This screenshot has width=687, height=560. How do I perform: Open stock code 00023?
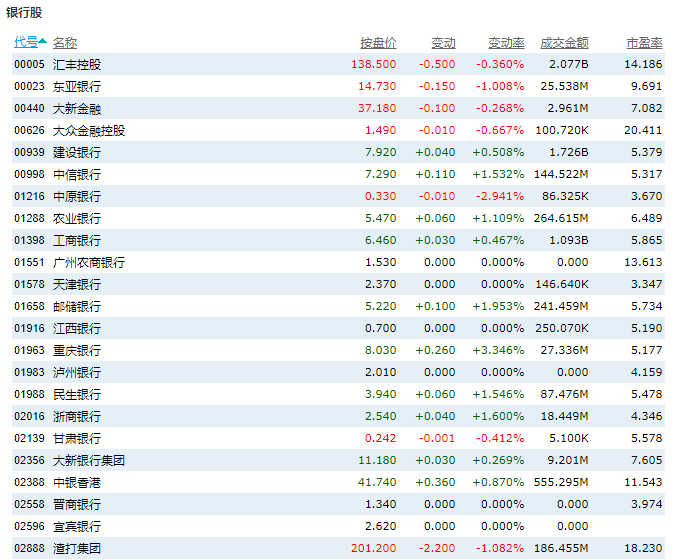coord(29,86)
